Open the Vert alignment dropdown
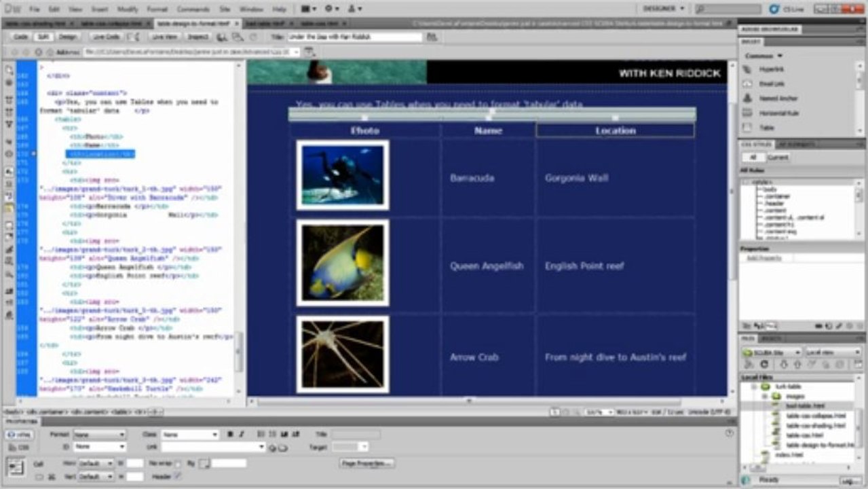 (96, 476)
